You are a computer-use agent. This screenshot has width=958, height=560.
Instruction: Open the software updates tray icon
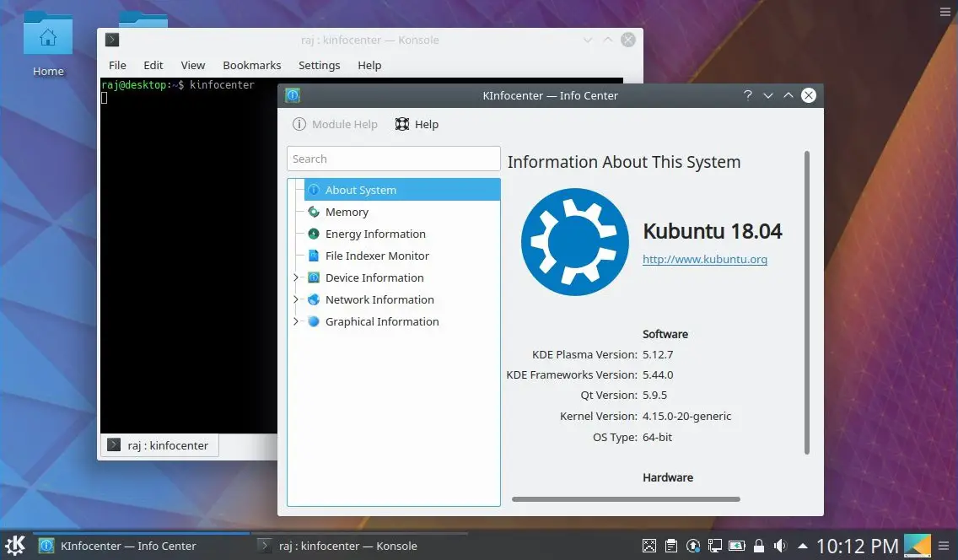click(693, 546)
